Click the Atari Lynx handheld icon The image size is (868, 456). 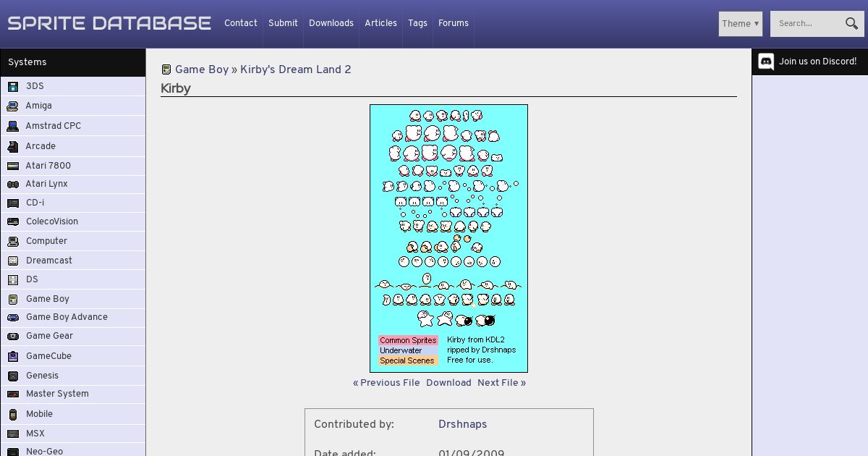13,184
